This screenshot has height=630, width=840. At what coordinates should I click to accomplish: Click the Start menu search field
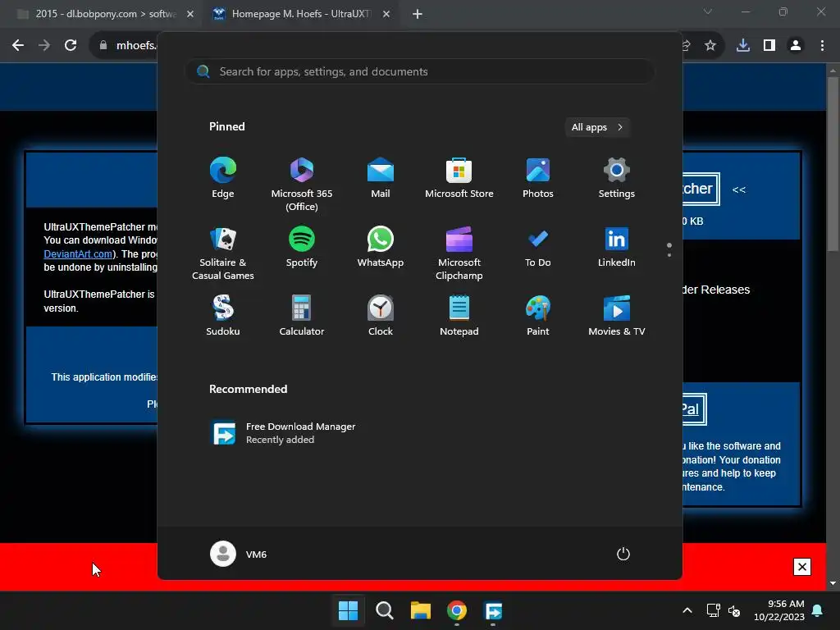[420, 71]
